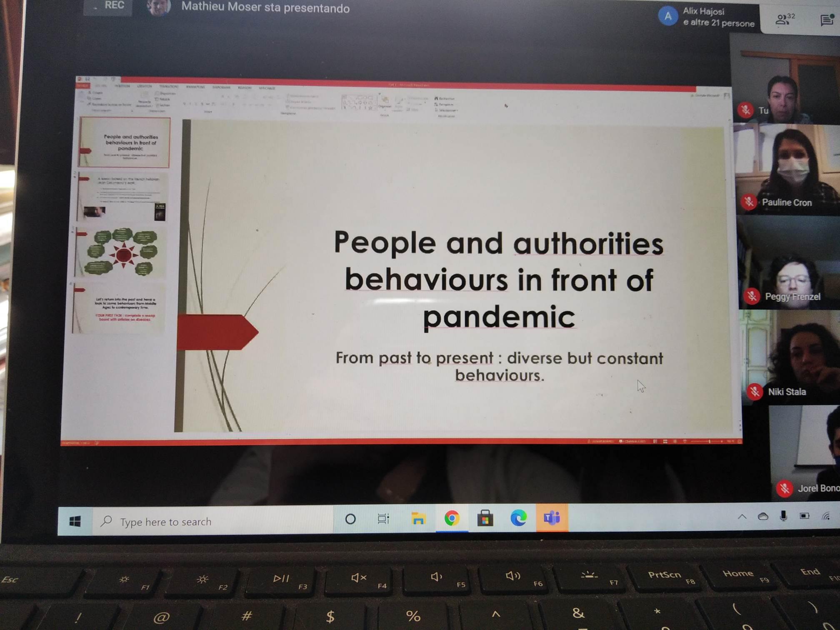
Task: Open Microsoft Teams from the taskbar
Action: (552, 518)
